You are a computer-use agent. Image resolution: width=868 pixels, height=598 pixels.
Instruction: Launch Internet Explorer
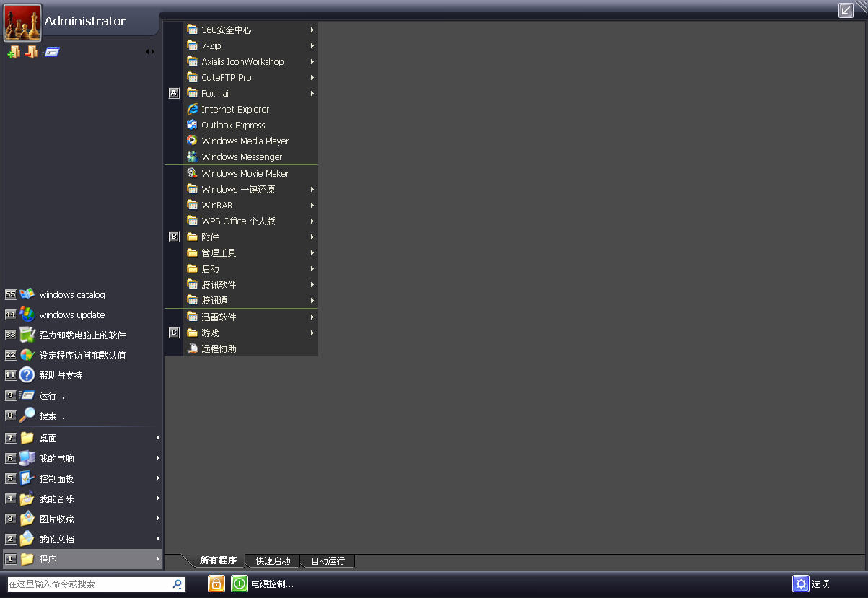251,109
